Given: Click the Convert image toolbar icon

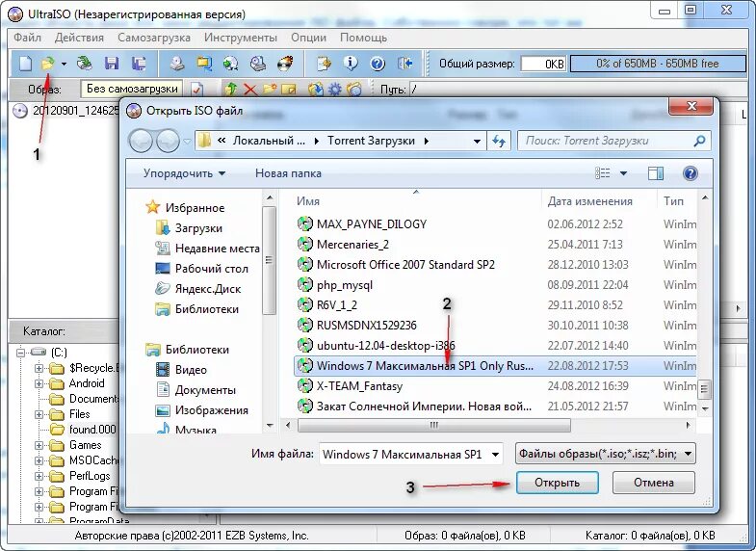Looking at the screenshot, I should [231, 64].
